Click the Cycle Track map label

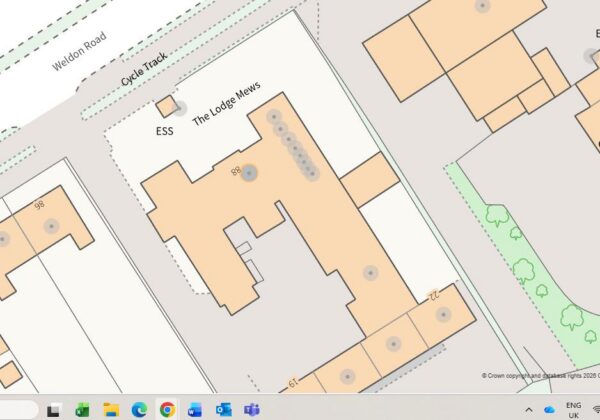[x=144, y=69]
